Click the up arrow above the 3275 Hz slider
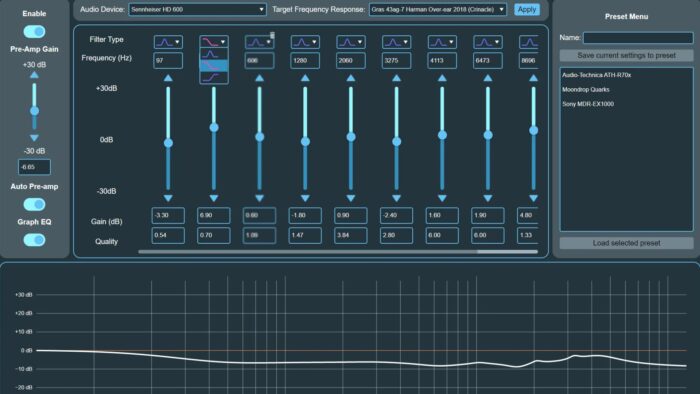700x394 pixels. pos(396,78)
